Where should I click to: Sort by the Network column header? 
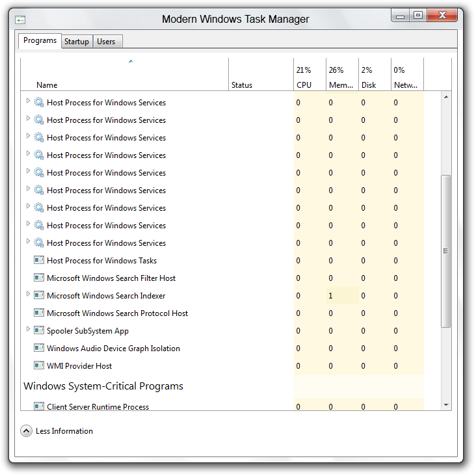tap(407, 75)
